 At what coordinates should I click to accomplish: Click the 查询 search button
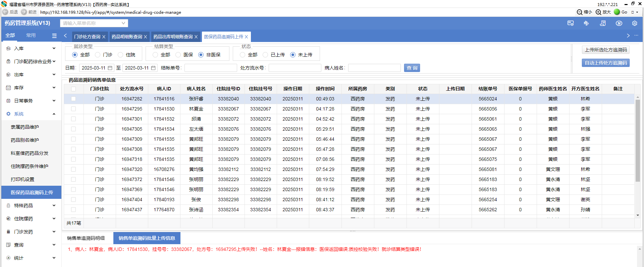coord(412,68)
